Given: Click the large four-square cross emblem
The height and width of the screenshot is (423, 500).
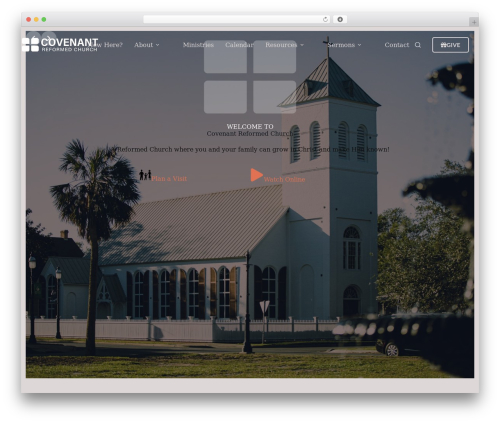Looking at the screenshot, I should pos(250,77).
